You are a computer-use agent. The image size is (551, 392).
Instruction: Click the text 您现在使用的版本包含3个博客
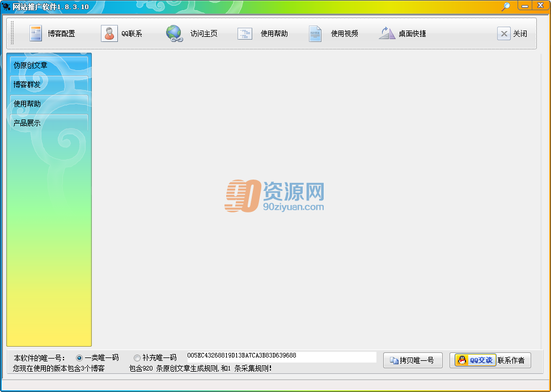click(x=59, y=368)
